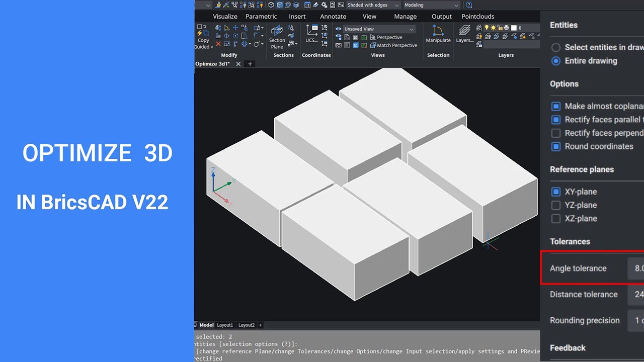The width and height of the screenshot is (644, 362).
Task: Click the Copy Guided tool icon
Action: [x=203, y=30]
